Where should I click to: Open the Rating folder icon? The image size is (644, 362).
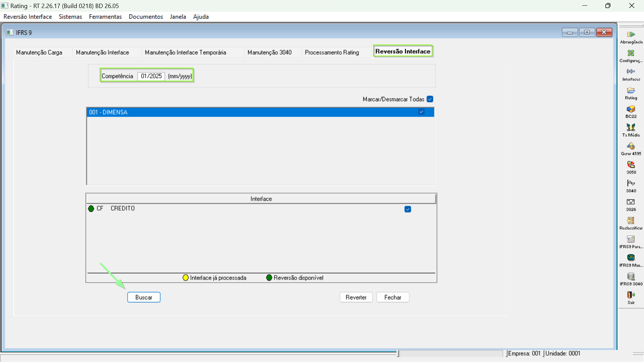pos(631,90)
